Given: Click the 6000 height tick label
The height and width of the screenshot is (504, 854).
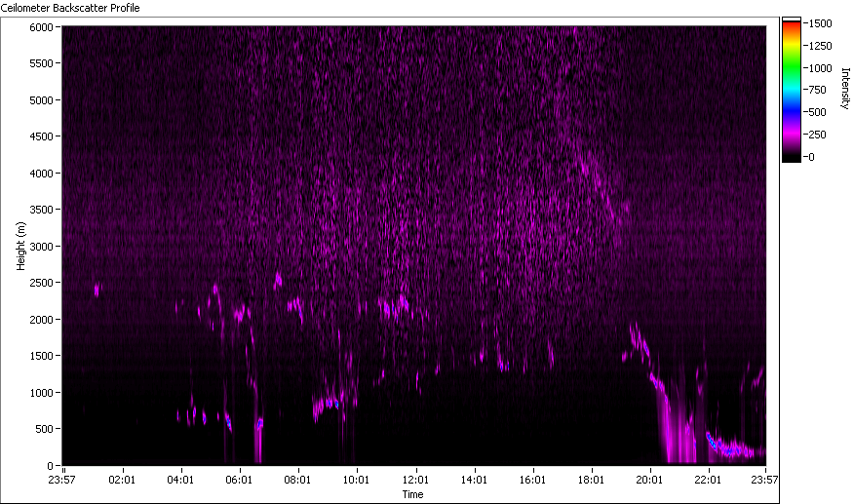Looking at the screenshot, I should tap(41, 27).
